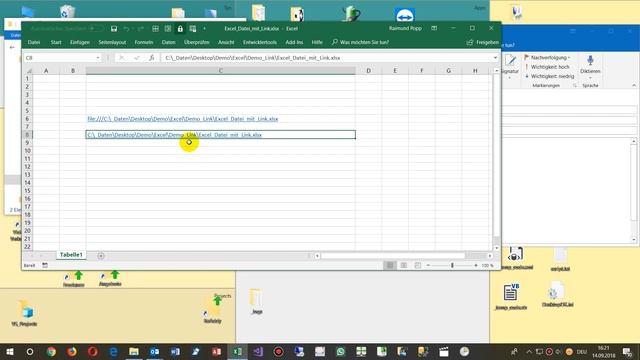Zoom in with the plus button
640x360 pixels.
476,265
